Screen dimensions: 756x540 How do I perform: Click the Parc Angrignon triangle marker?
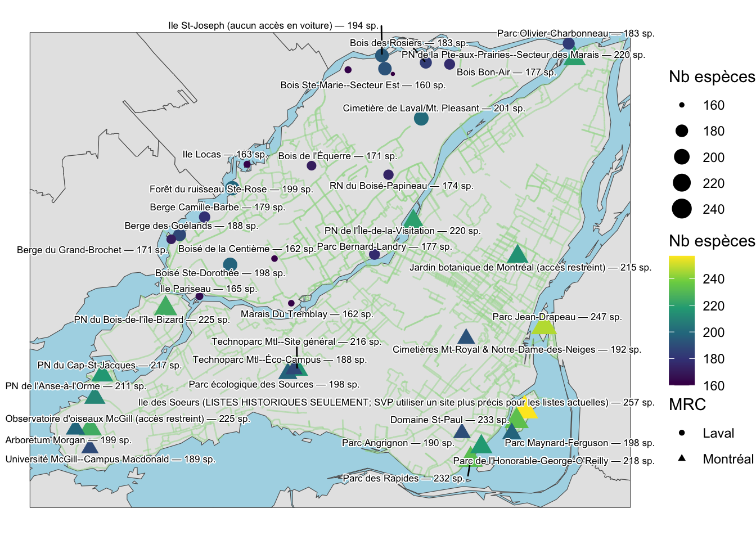coord(462,432)
